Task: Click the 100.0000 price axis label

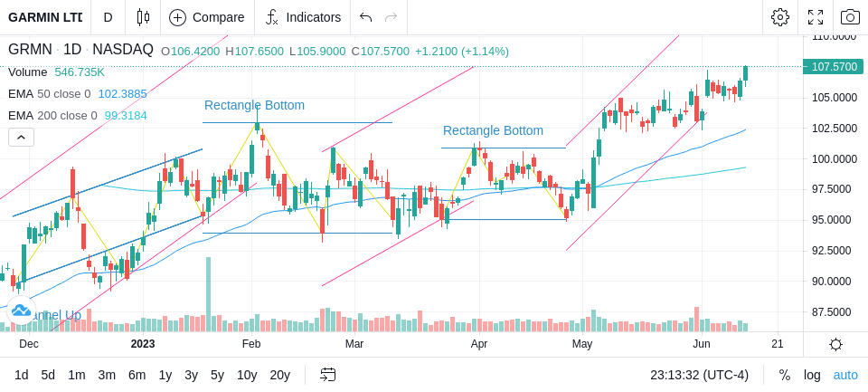Action: [835, 159]
